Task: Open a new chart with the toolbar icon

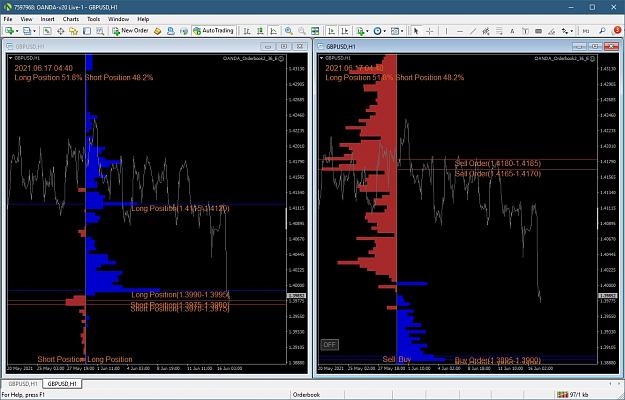Action: pos(9,31)
